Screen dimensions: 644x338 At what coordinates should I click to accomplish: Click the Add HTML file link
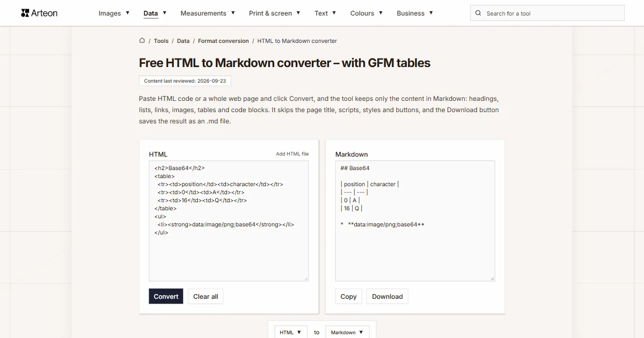[292, 154]
